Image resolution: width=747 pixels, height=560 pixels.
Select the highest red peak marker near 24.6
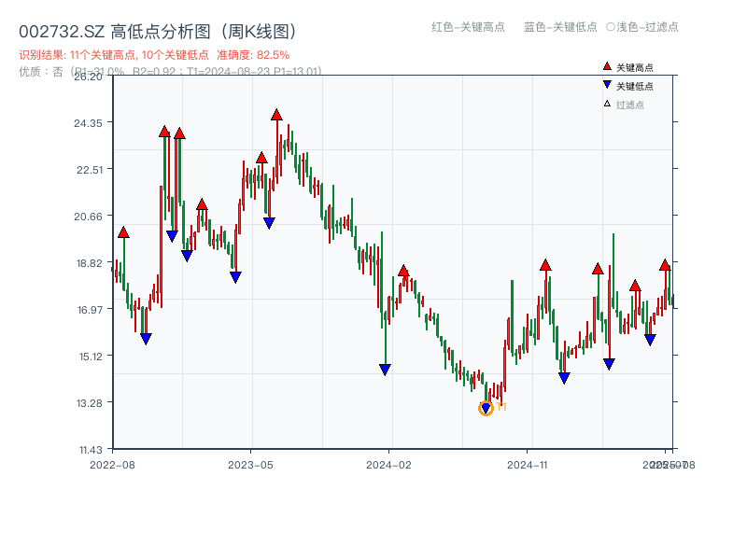[x=277, y=115]
